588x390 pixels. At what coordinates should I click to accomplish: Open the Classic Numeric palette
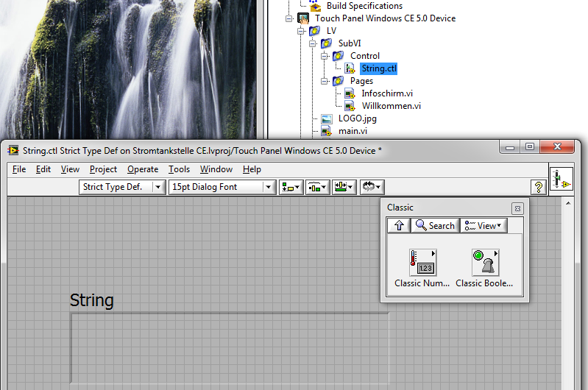click(x=422, y=263)
